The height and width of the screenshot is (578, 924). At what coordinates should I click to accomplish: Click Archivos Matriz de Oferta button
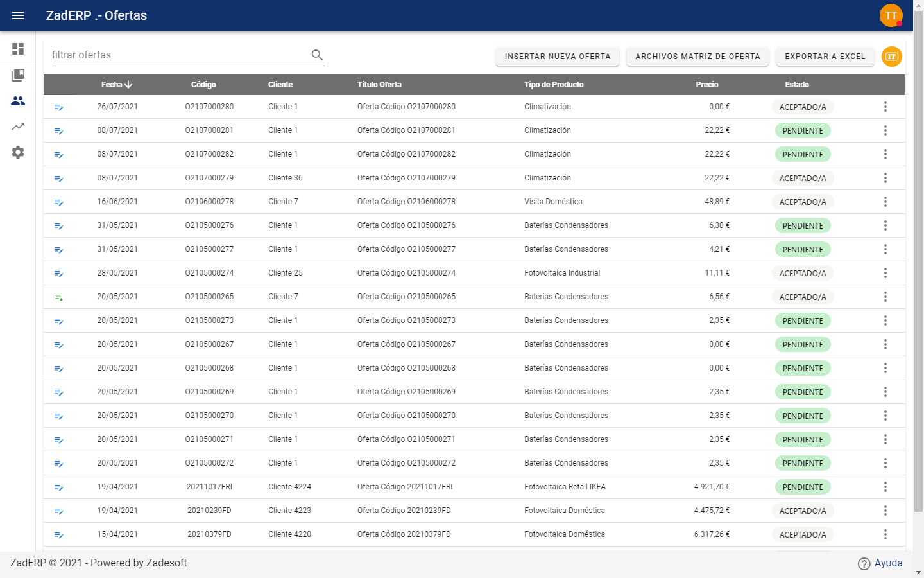tap(698, 57)
